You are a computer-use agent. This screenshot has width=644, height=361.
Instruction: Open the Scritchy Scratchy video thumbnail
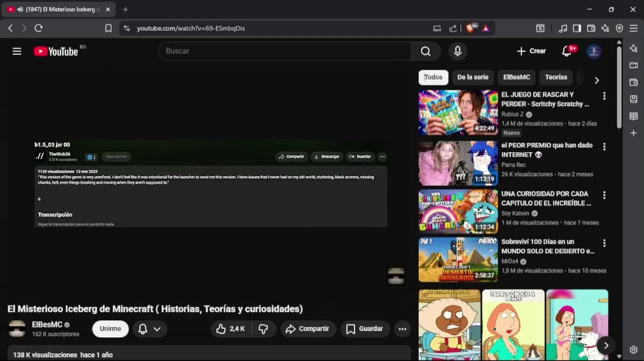pyautogui.click(x=458, y=112)
